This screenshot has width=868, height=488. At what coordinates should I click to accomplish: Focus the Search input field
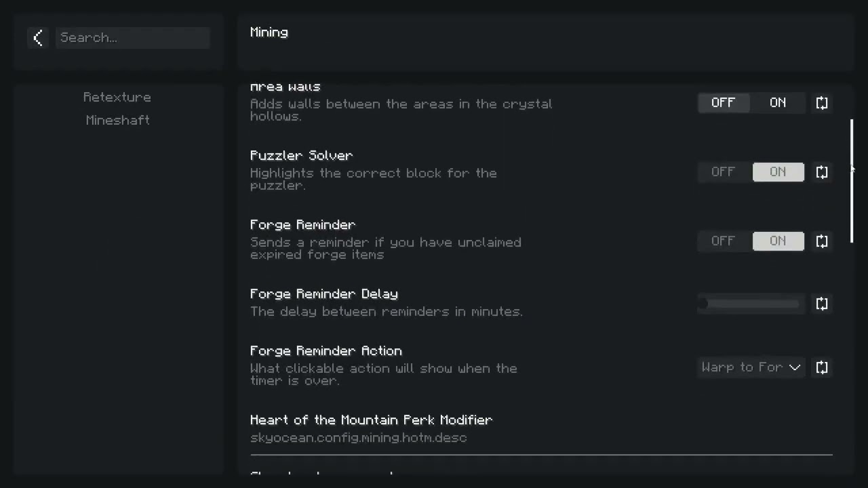[133, 38]
